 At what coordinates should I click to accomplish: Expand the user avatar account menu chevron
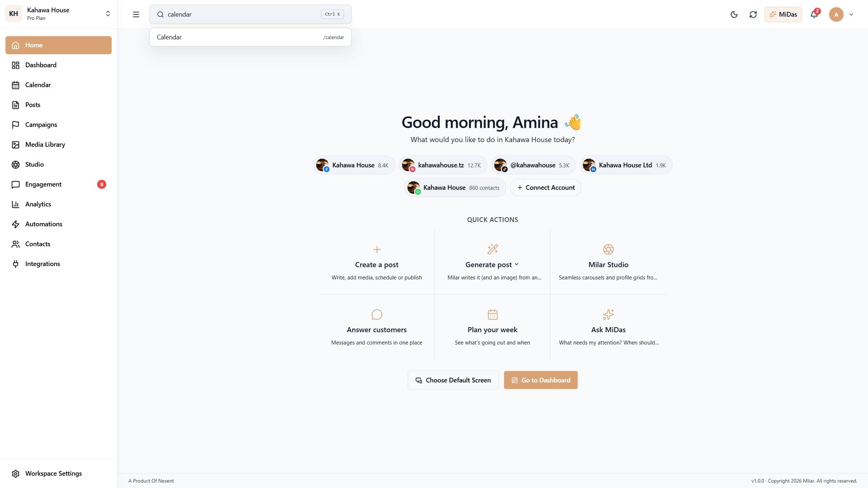pos(851,14)
